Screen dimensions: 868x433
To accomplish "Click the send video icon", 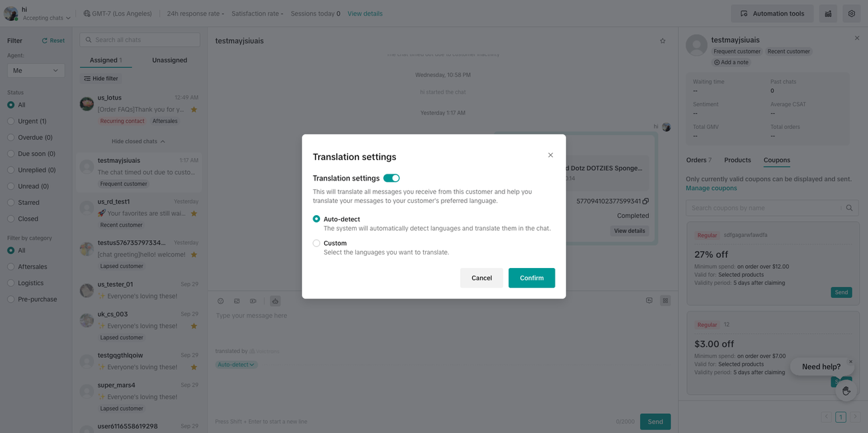I will [253, 301].
